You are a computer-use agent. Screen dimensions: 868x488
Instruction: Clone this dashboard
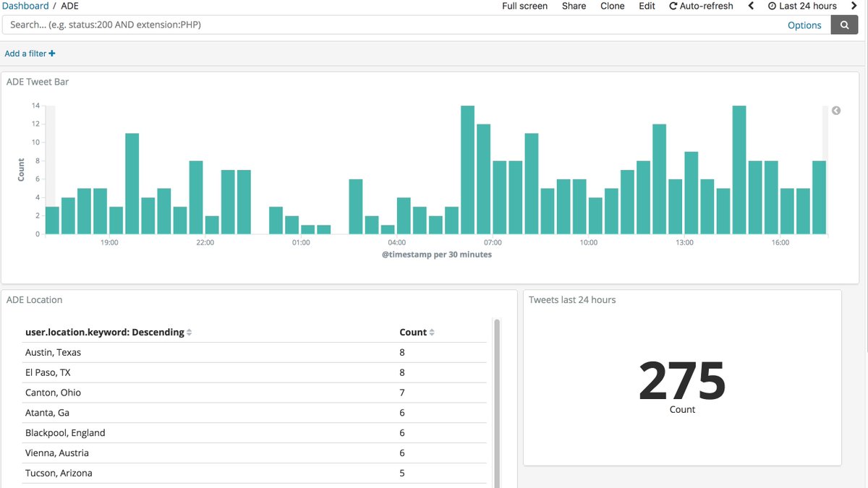(x=613, y=6)
